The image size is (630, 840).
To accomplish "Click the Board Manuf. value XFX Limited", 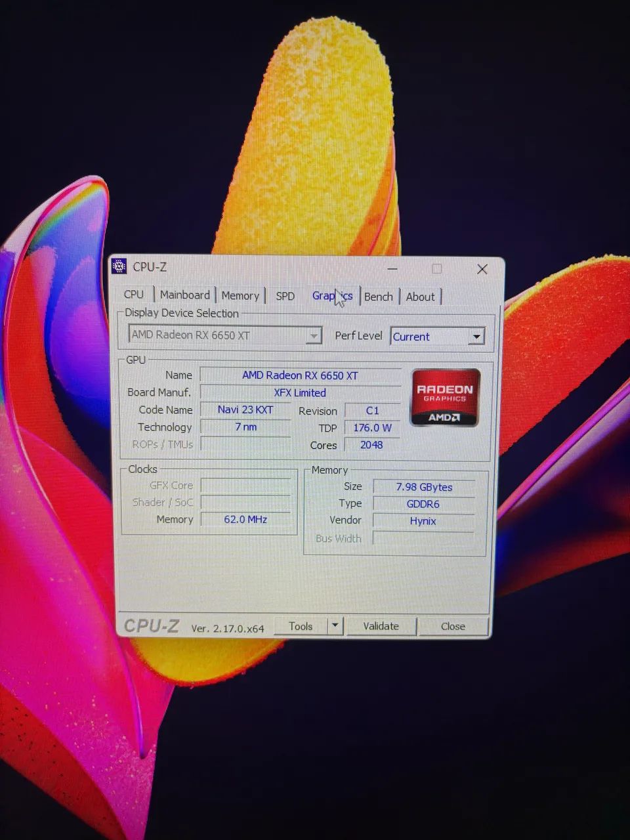I will (x=301, y=392).
